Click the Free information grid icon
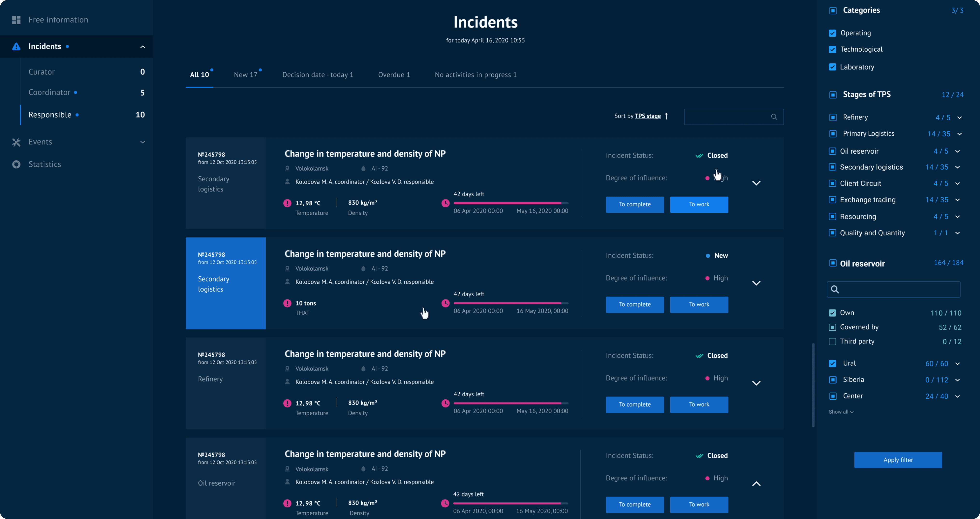Viewport: 980px width, 519px height. coord(16,20)
